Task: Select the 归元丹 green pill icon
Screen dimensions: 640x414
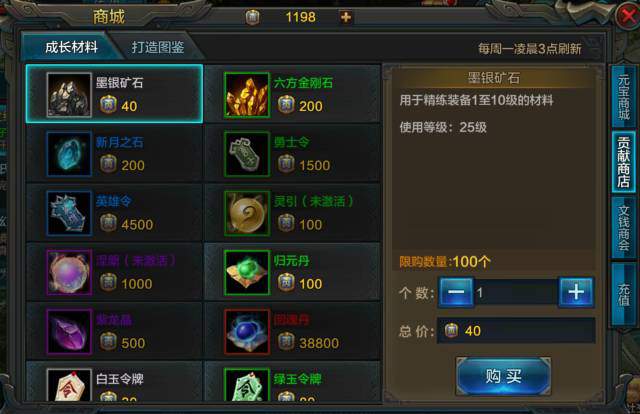Action: click(247, 272)
